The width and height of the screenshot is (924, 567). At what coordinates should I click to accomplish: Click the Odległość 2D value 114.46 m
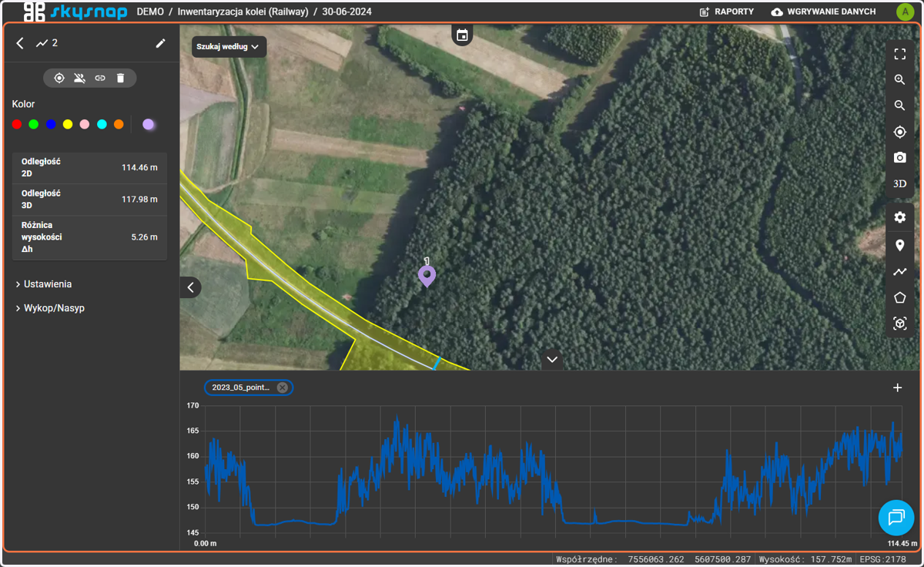(x=139, y=168)
